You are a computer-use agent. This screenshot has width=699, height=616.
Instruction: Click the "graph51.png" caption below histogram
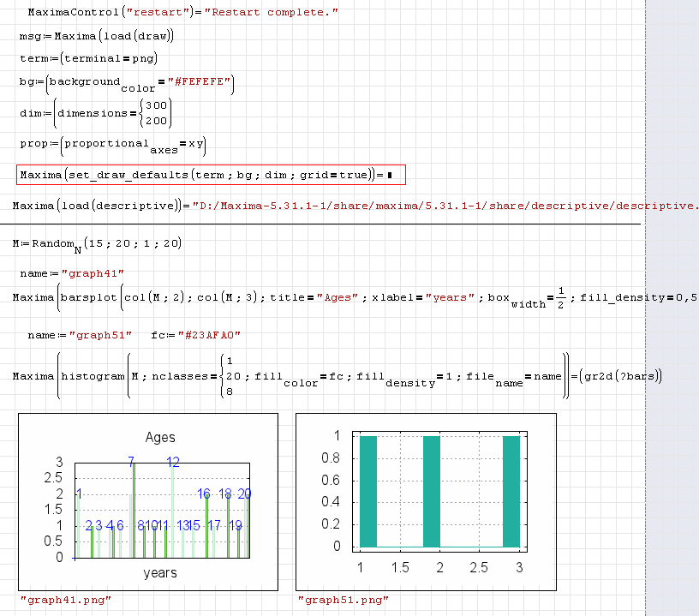point(343,601)
